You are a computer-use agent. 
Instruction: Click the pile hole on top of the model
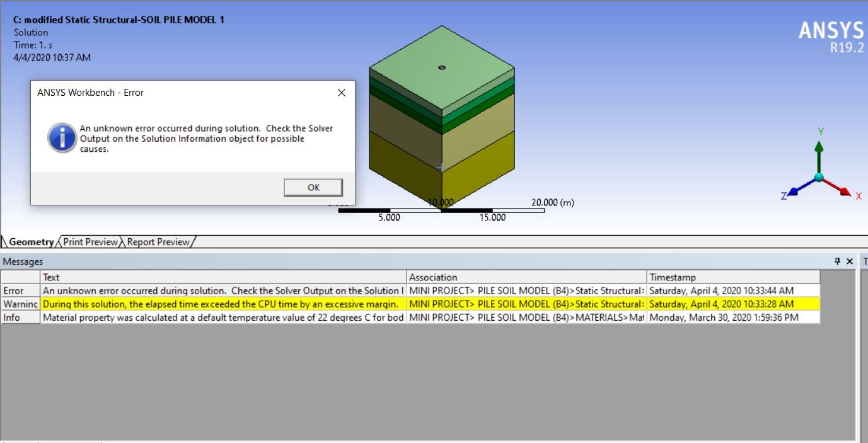coord(442,67)
